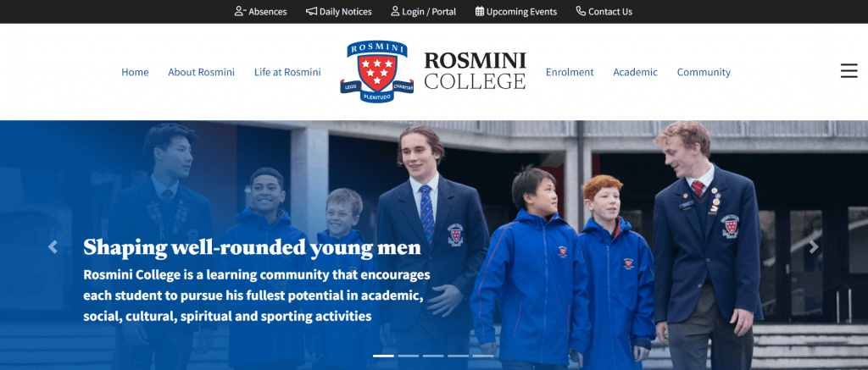
Task: Open the Community menu item
Action: click(x=704, y=72)
